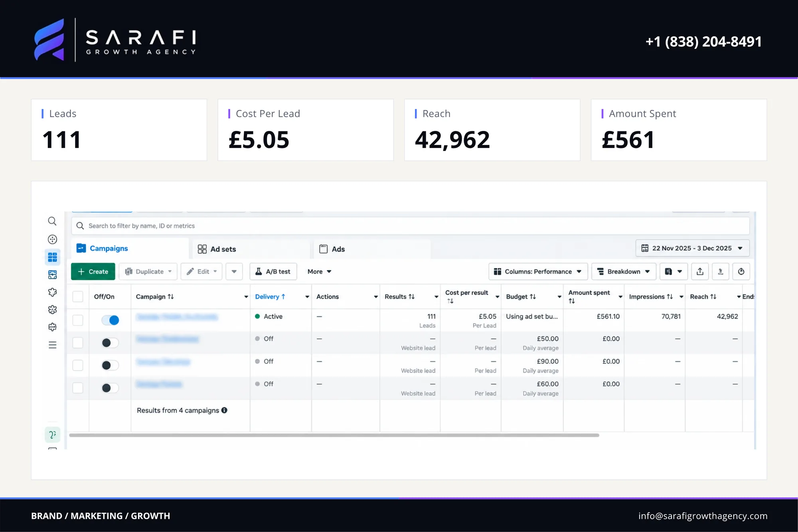The width and height of the screenshot is (798, 532).
Task: Turn on the £90.00 budget campaign switch
Action: click(x=110, y=365)
